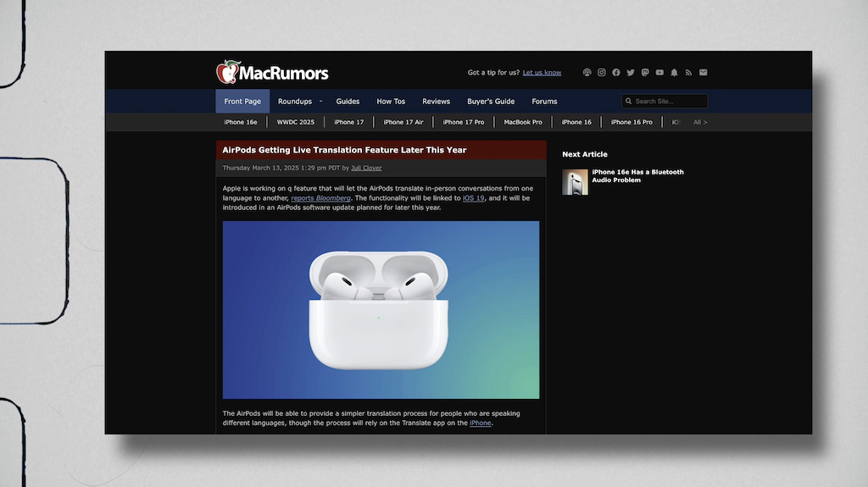Open the iPhone 16e Bluetooth article thumbnail
Screen dimensions: 868x487
pyautogui.click(x=576, y=182)
